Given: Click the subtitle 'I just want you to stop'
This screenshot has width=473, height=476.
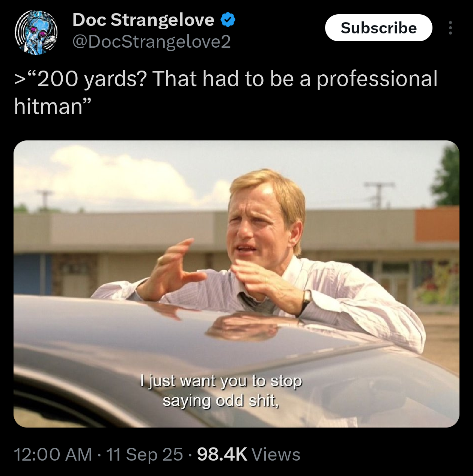Looking at the screenshot, I should pos(221,381).
